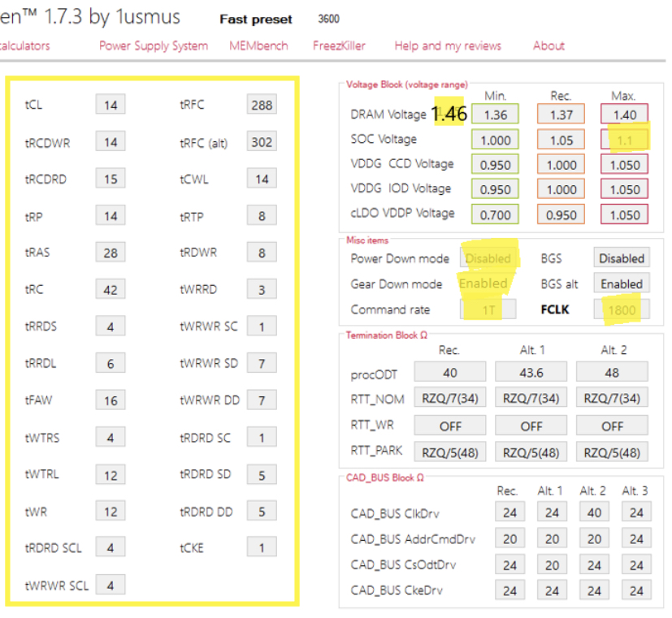Click the BGS alt Enabled field
The image size is (672, 618).
(622, 283)
